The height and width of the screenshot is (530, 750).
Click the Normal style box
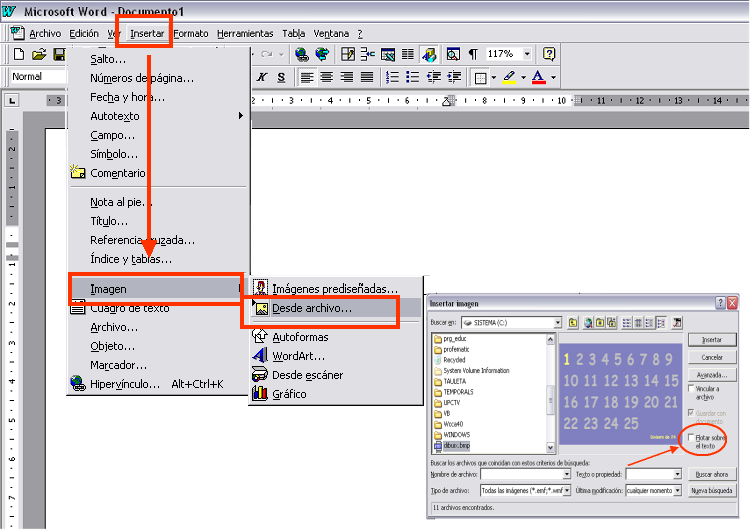pyautogui.click(x=37, y=77)
